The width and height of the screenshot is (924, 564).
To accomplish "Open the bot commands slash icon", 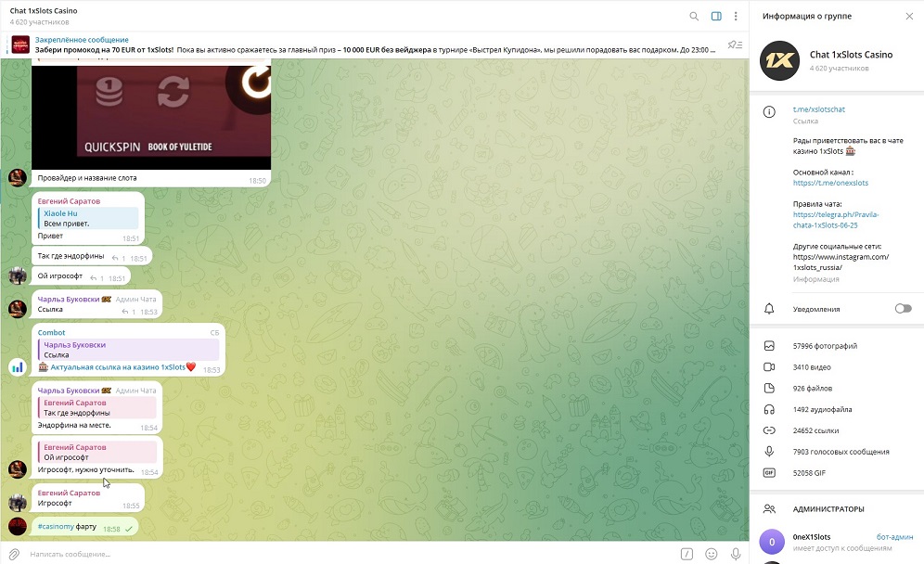I will coord(687,554).
